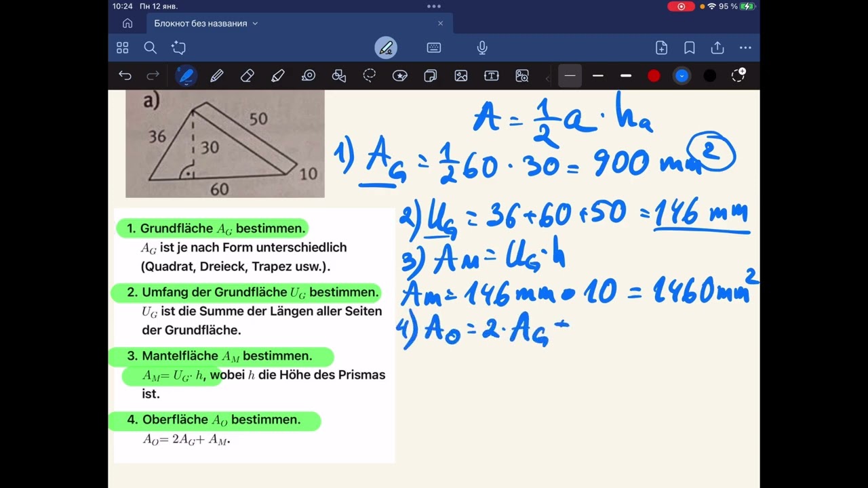Tap the heading '2. Umfang der Grundfläche UG bestimmen.'

253,293
